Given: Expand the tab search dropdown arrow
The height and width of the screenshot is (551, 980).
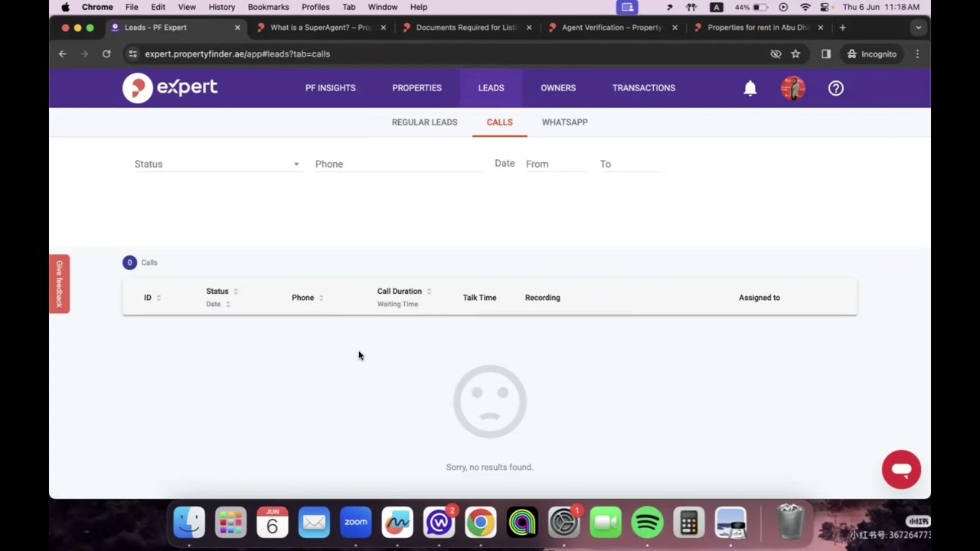Looking at the screenshot, I should [x=919, y=28].
